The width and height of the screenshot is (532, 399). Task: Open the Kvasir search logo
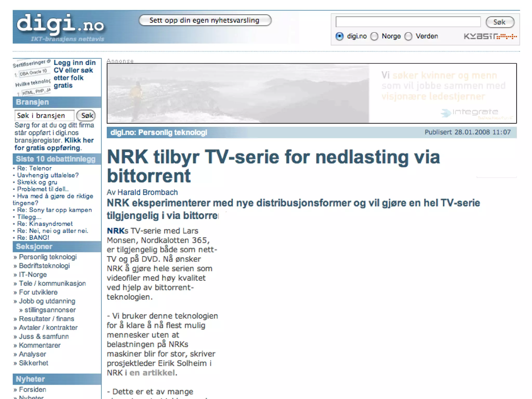tap(490, 36)
